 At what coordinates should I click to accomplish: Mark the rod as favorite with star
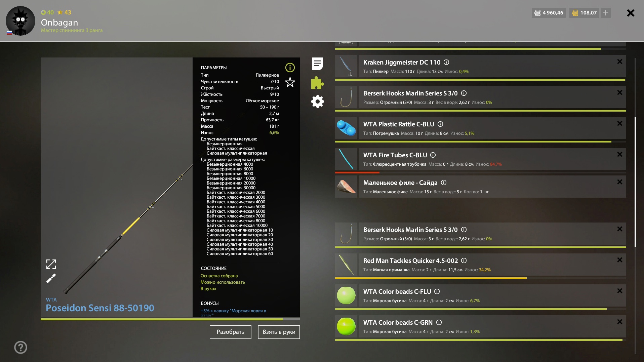pos(290,82)
